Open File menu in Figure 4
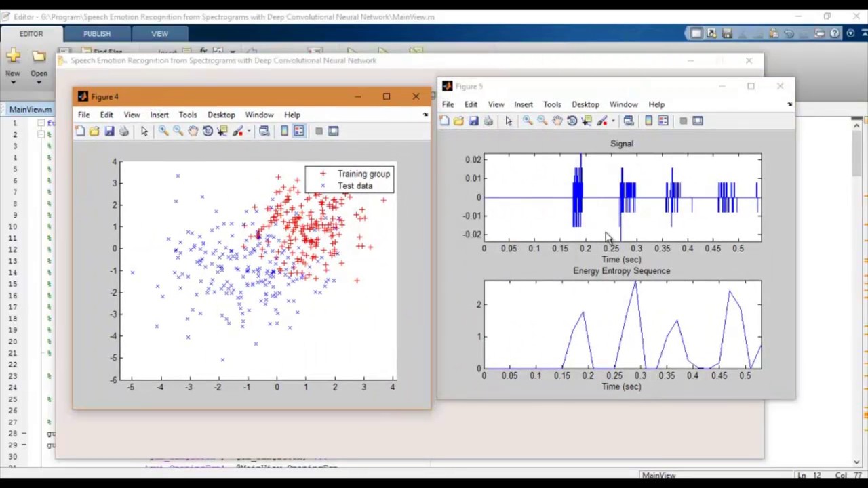 point(83,115)
